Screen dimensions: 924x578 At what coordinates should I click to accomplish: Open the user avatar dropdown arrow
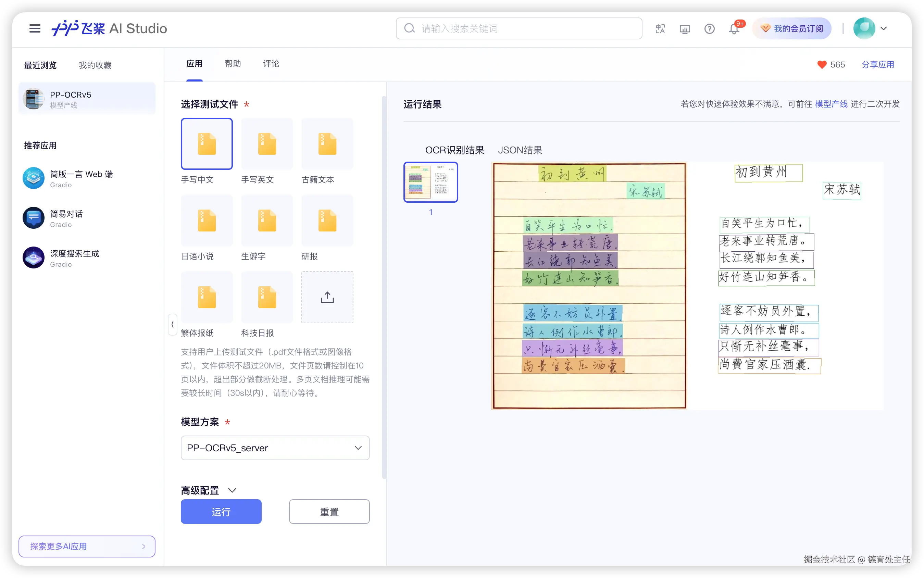(884, 28)
